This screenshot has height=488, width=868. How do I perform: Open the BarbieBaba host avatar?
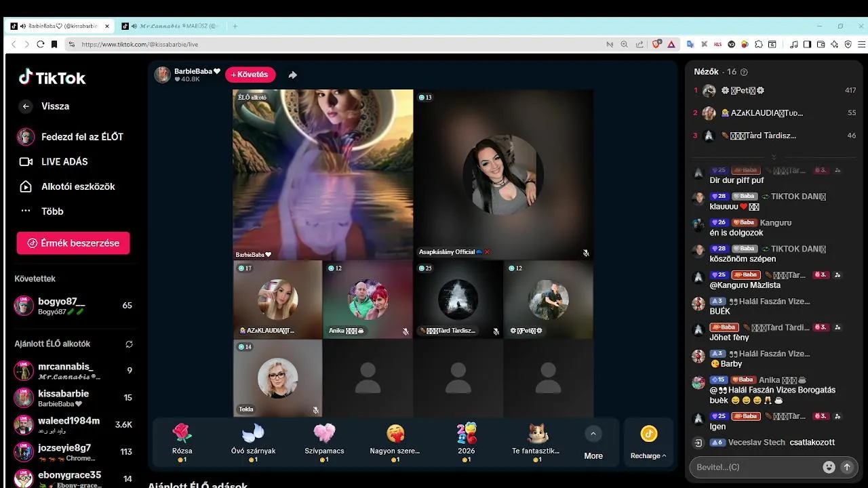coord(162,75)
